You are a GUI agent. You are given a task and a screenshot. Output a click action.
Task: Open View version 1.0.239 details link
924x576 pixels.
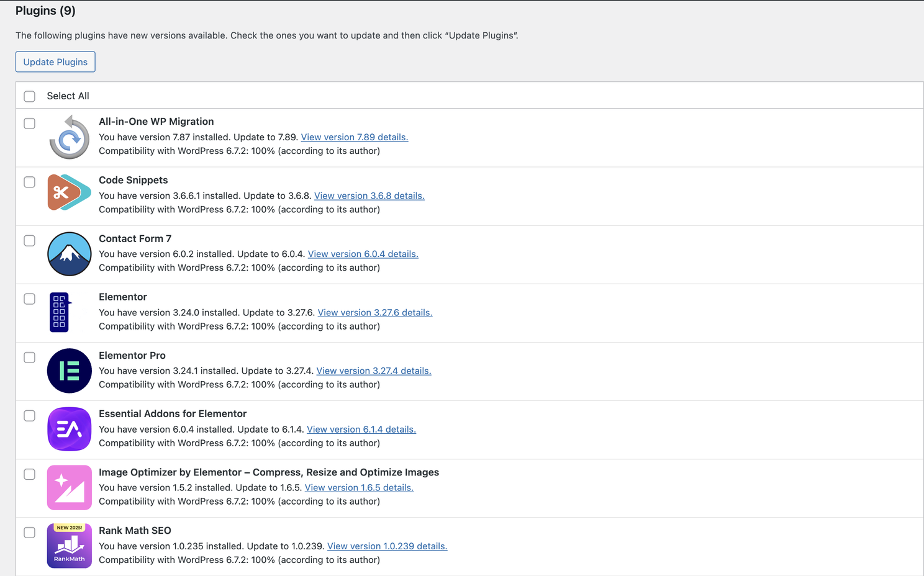(387, 546)
